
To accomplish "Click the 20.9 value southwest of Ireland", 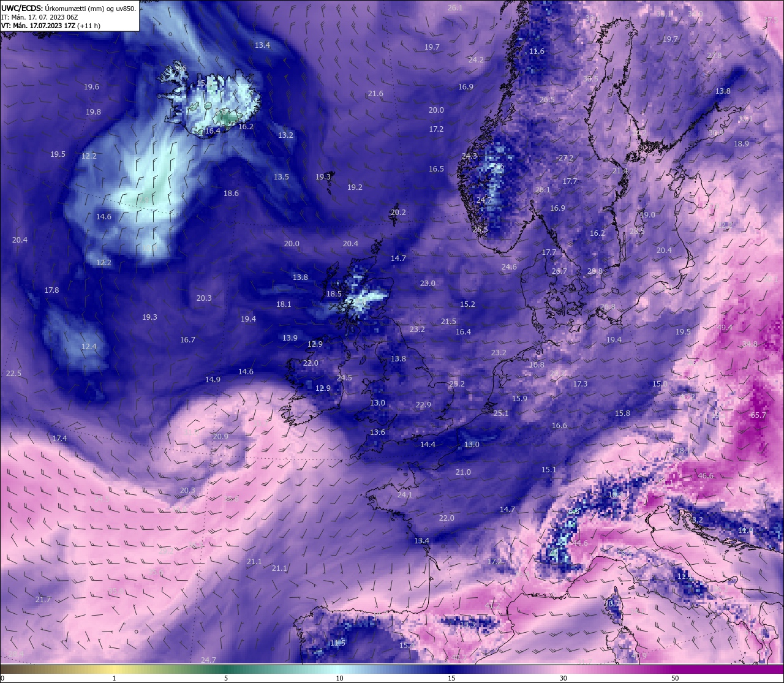I will coord(221,437).
